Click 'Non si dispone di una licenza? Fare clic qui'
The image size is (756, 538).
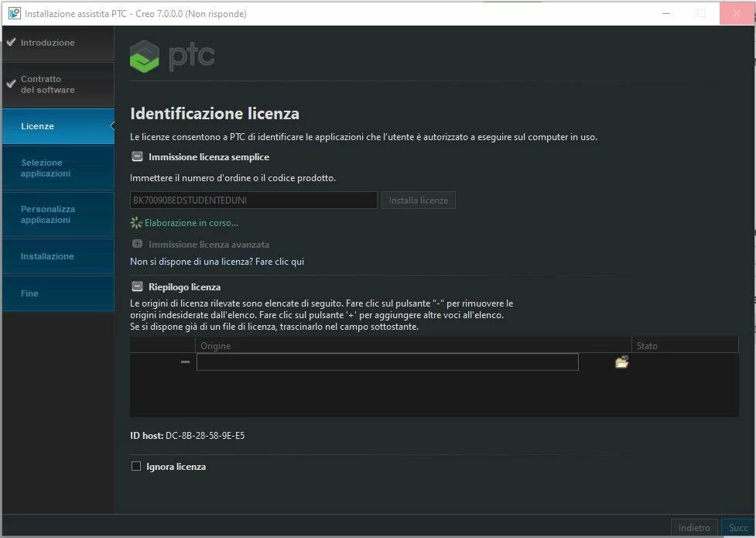217,262
